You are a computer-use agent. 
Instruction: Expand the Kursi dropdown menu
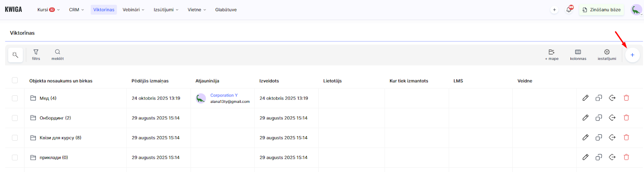48,10
